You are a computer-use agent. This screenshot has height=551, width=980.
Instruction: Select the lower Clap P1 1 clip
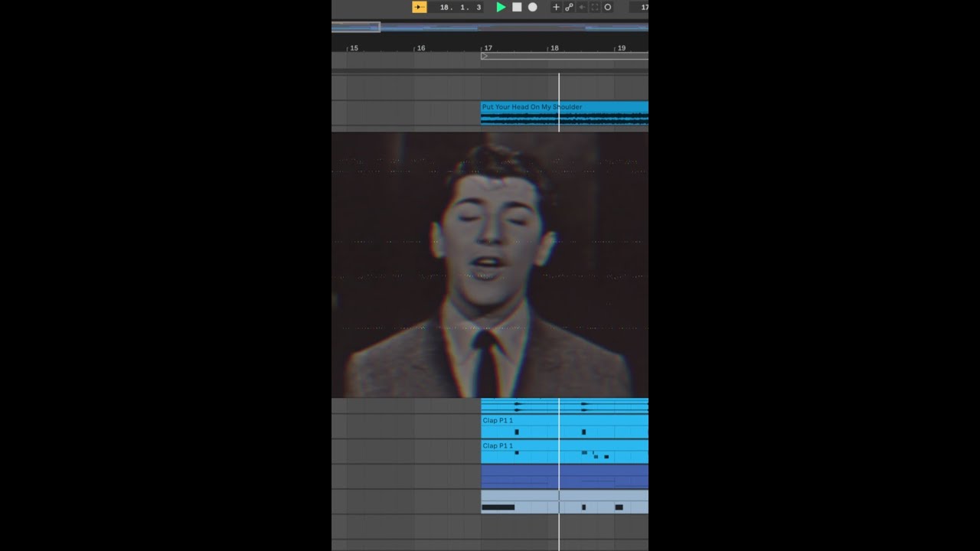pyautogui.click(x=564, y=452)
